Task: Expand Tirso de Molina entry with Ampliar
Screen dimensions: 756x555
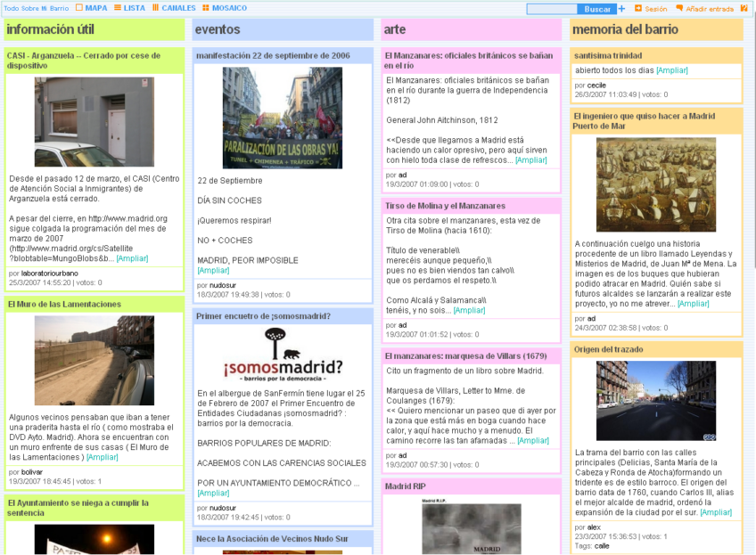Action: pos(469,310)
